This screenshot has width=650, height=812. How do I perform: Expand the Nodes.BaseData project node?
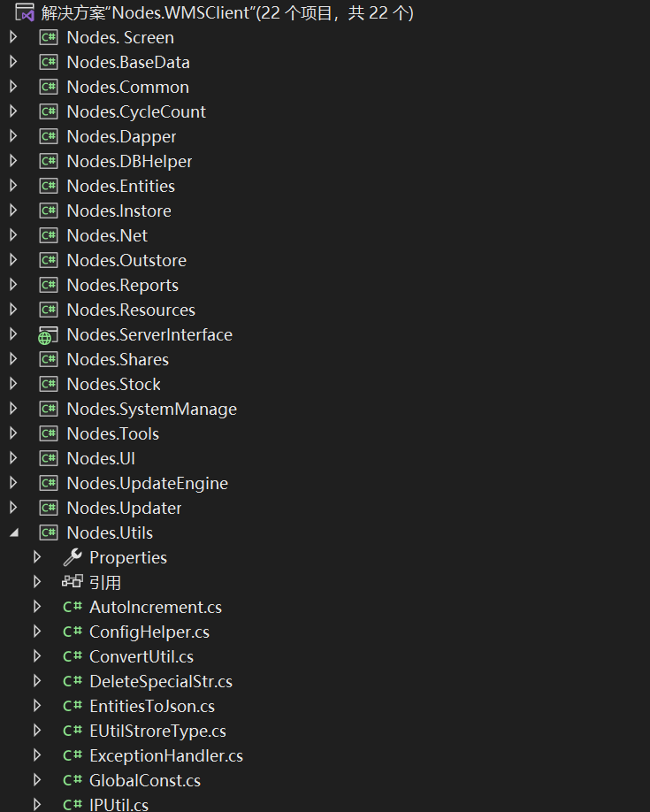(x=14, y=62)
